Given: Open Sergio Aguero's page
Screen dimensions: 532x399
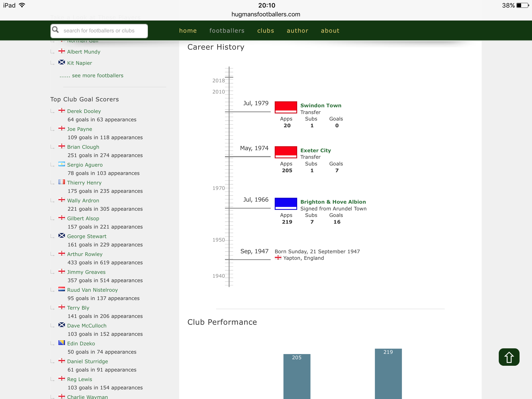Looking at the screenshot, I should tap(85, 165).
